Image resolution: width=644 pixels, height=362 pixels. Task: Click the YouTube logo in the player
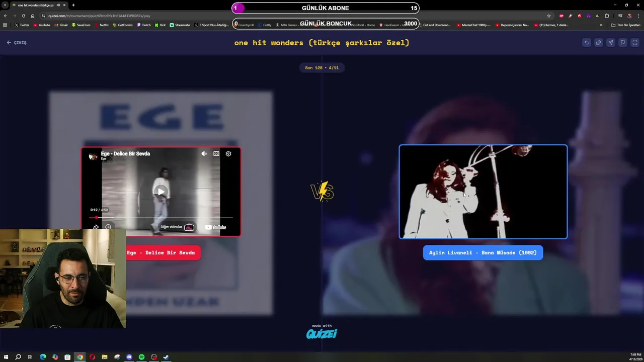coord(216,227)
